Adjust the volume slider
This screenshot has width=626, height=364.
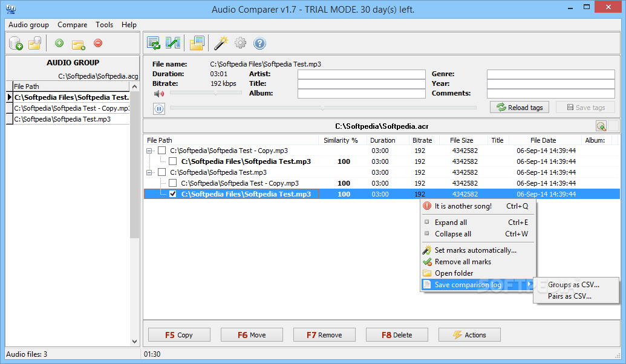point(206,93)
